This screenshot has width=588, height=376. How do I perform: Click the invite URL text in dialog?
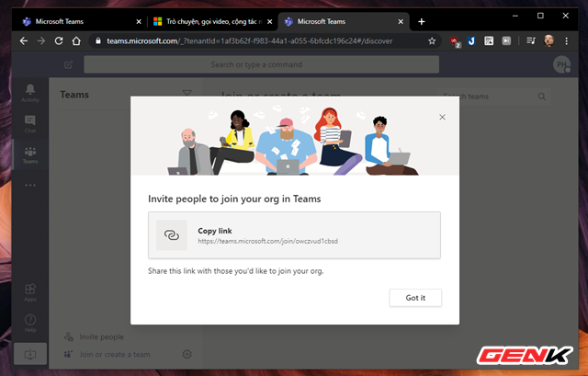[267, 241]
